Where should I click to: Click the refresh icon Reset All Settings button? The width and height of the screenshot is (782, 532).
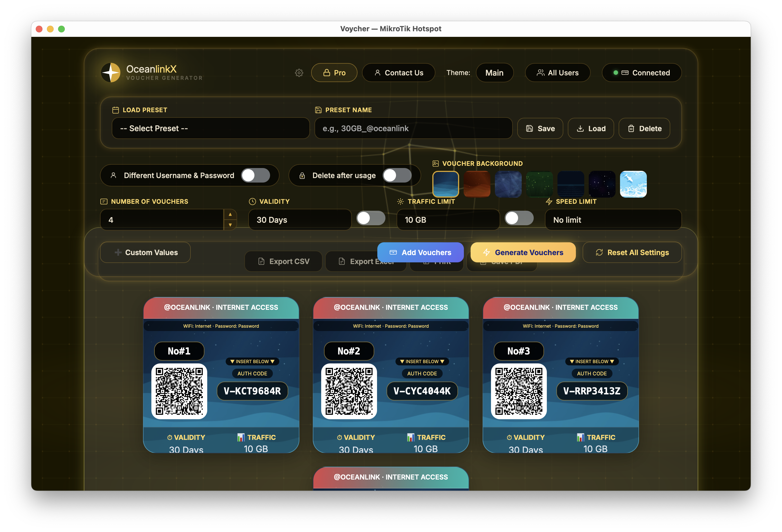click(632, 253)
